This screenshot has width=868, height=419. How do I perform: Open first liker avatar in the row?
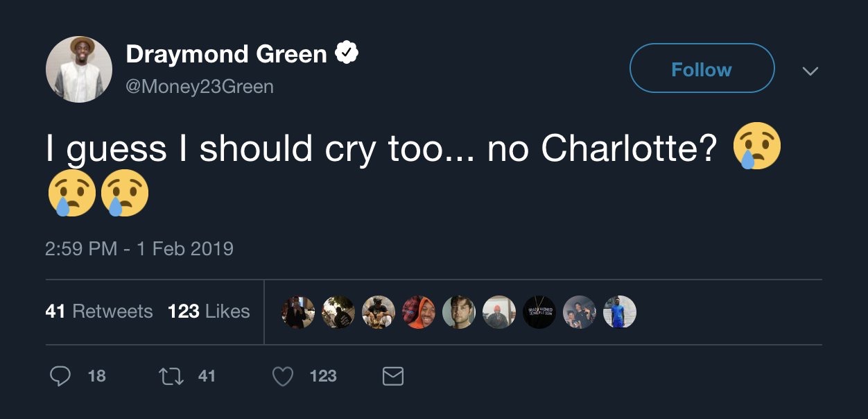tap(298, 312)
